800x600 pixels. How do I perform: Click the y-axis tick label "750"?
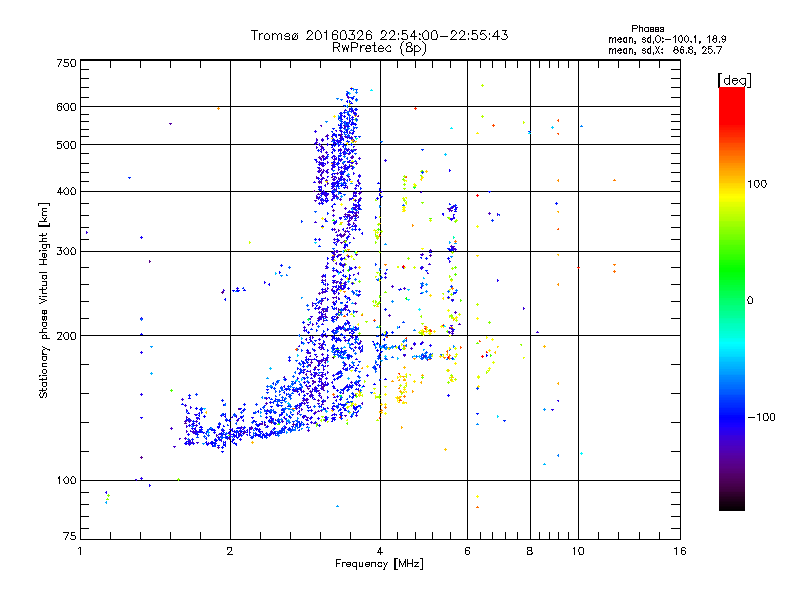66,63
